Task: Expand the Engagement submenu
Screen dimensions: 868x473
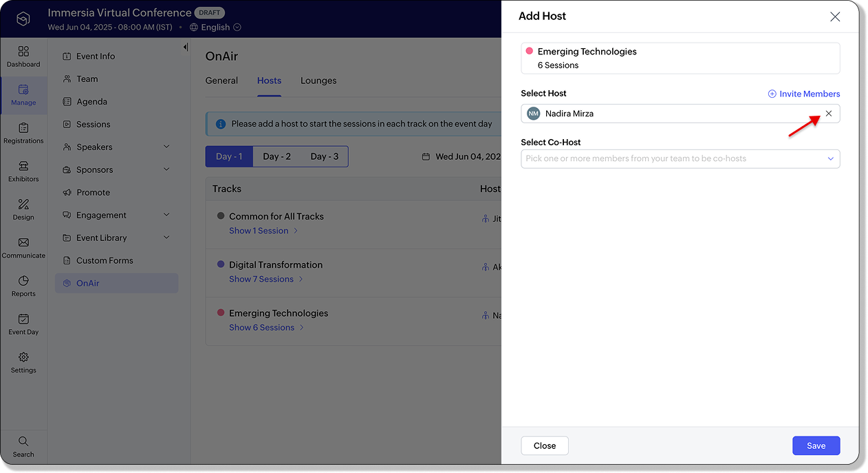Action: (166, 215)
